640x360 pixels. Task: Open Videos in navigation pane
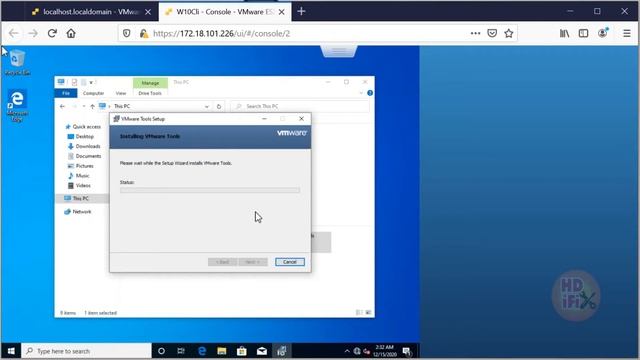(x=80, y=185)
